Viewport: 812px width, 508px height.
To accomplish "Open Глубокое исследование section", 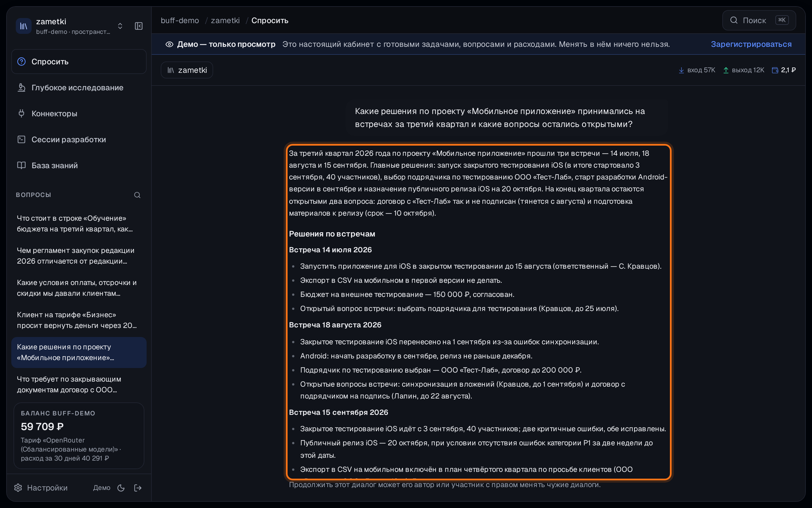I will [x=79, y=87].
